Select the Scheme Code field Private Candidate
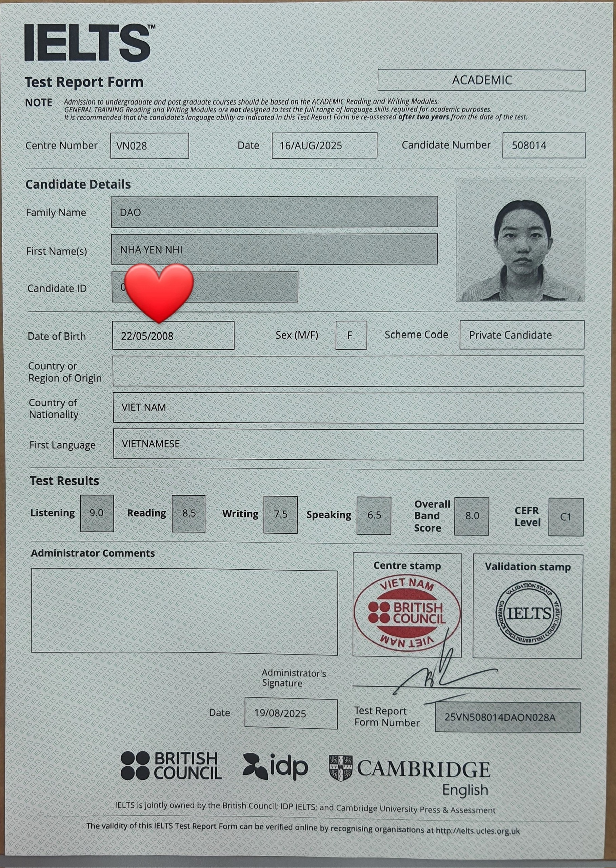616x868 pixels. (x=521, y=335)
